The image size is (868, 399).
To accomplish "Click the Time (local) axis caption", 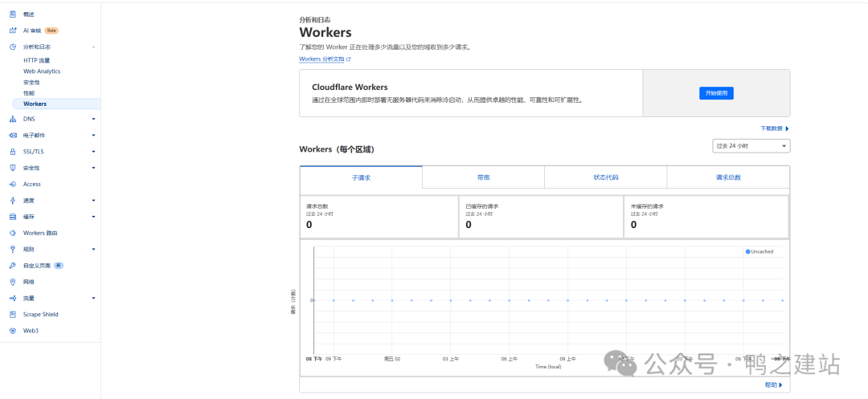I will click(x=548, y=366).
